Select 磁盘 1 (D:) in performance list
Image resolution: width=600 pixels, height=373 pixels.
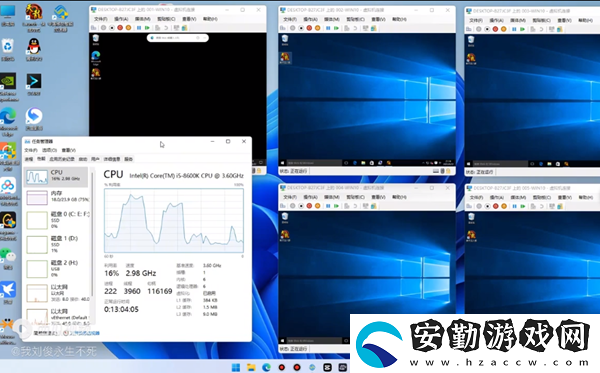tap(57, 244)
